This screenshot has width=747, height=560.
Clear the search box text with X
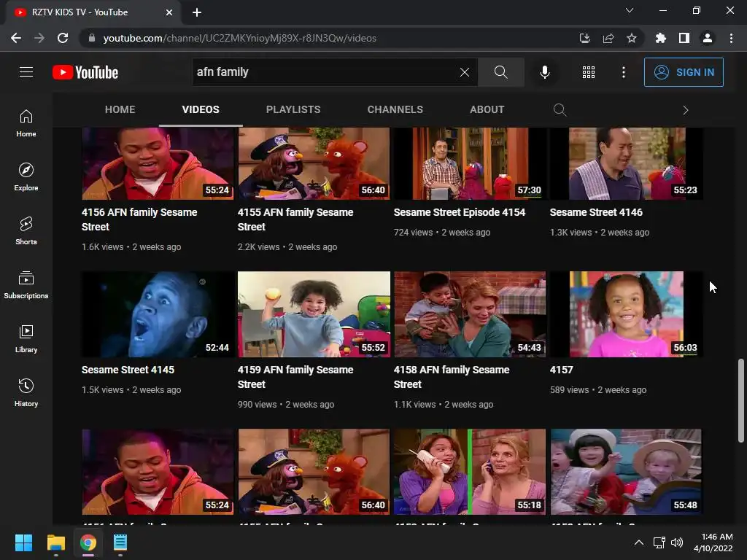pos(465,72)
